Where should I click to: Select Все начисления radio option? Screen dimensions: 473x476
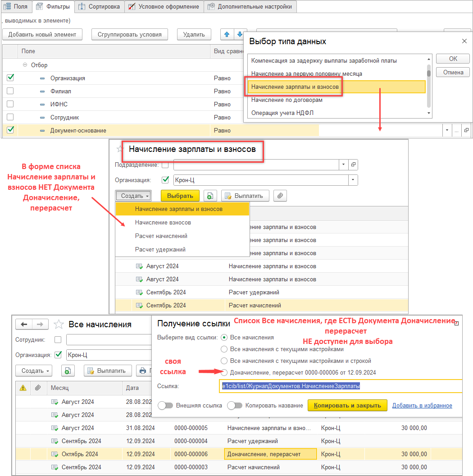point(224,338)
